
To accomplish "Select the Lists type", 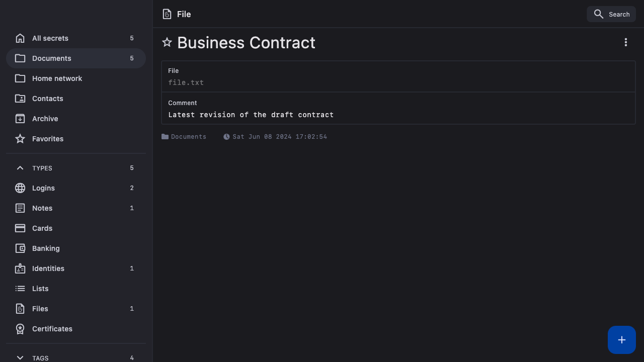I will [40, 289].
